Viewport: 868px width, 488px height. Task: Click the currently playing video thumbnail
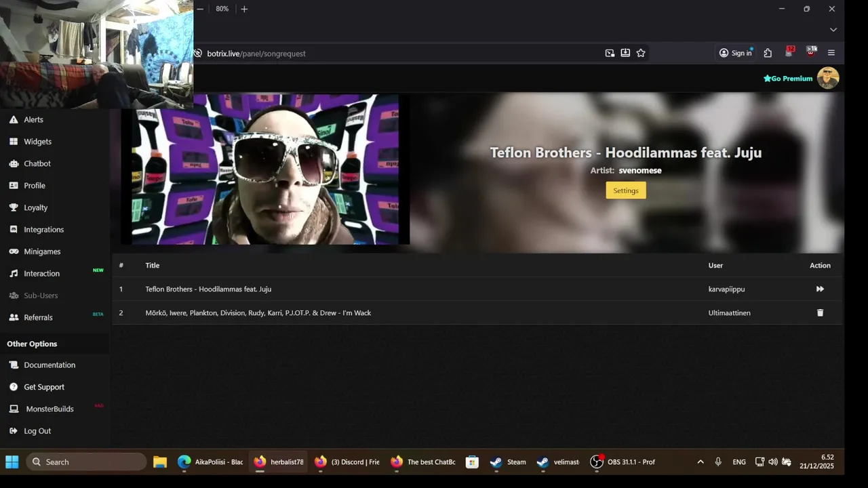(x=265, y=169)
